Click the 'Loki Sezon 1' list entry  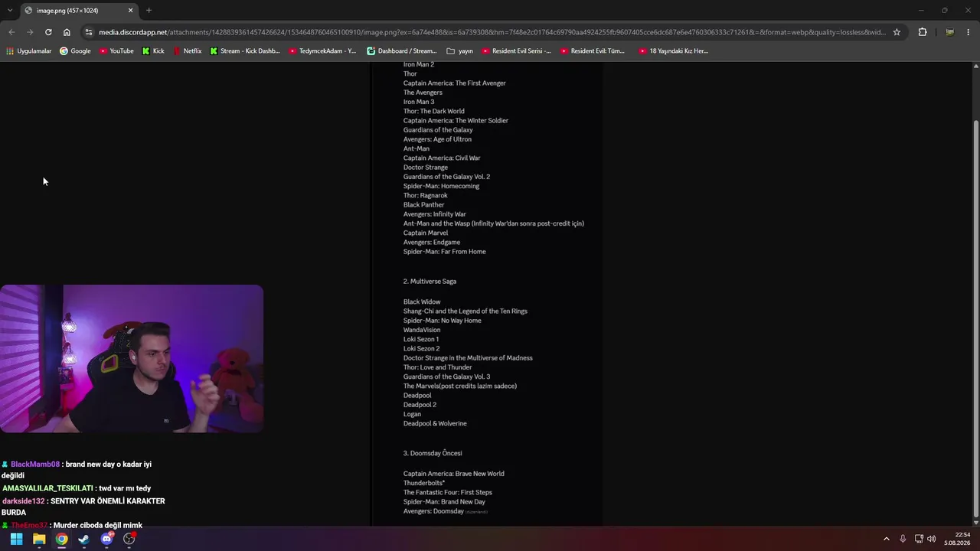tap(421, 340)
